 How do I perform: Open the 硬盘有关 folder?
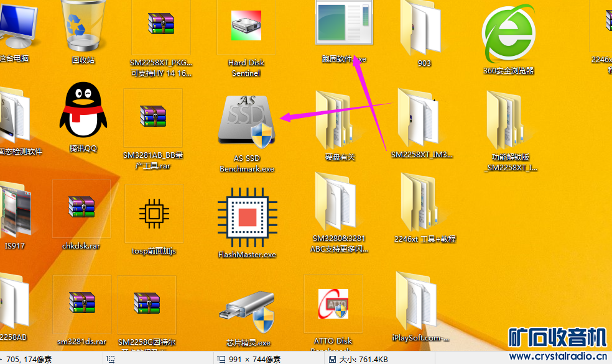(335, 120)
